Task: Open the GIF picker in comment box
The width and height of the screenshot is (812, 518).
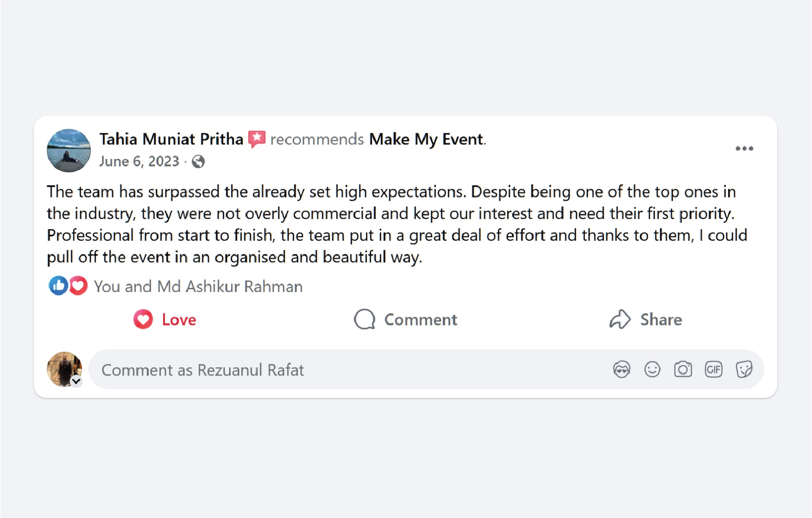Action: tap(714, 370)
